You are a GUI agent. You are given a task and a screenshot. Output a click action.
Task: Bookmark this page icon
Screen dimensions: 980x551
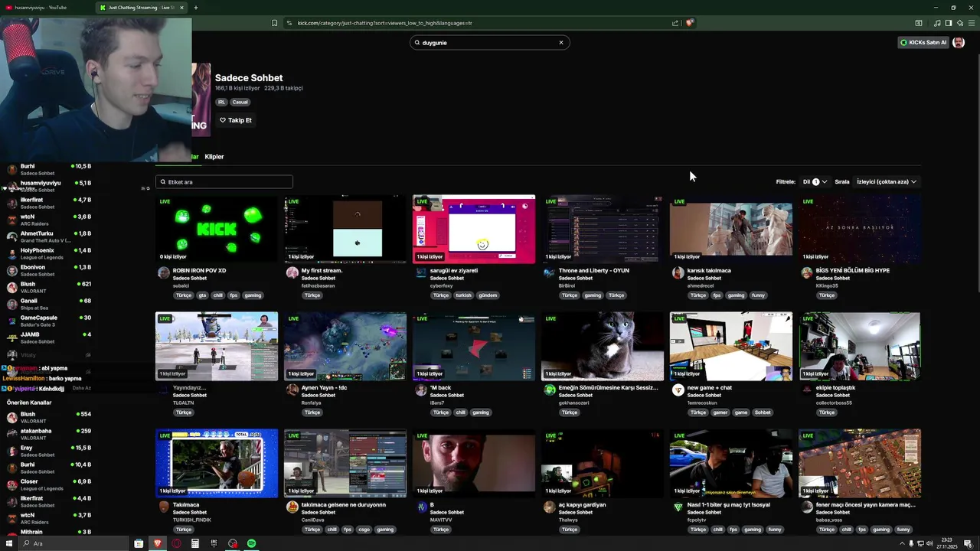point(274,23)
